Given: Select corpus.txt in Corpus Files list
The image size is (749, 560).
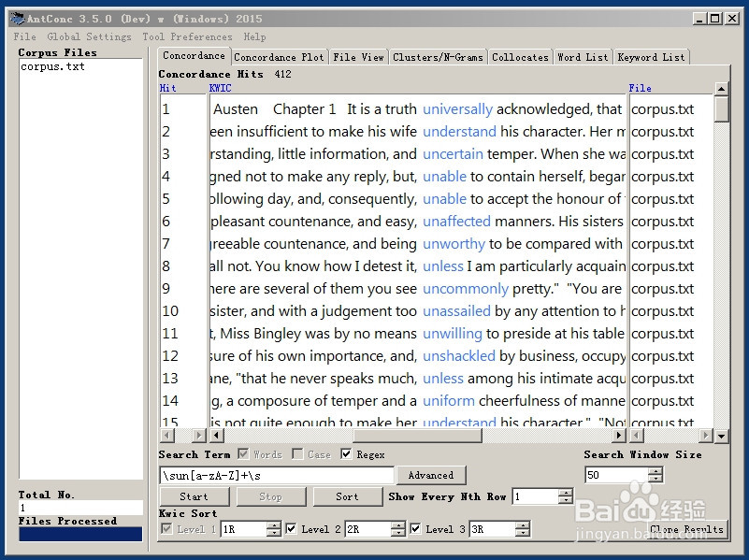Looking at the screenshot, I should coord(52,66).
